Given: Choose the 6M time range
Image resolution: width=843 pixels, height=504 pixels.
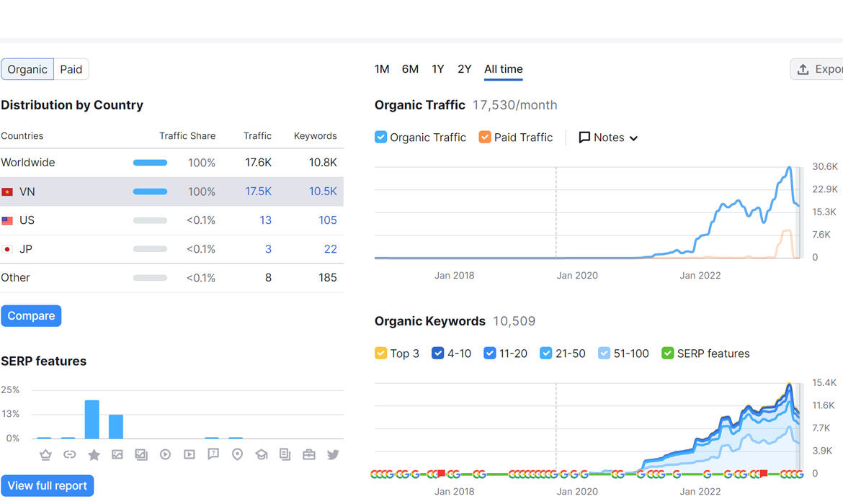Looking at the screenshot, I should [x=410, y=69].
